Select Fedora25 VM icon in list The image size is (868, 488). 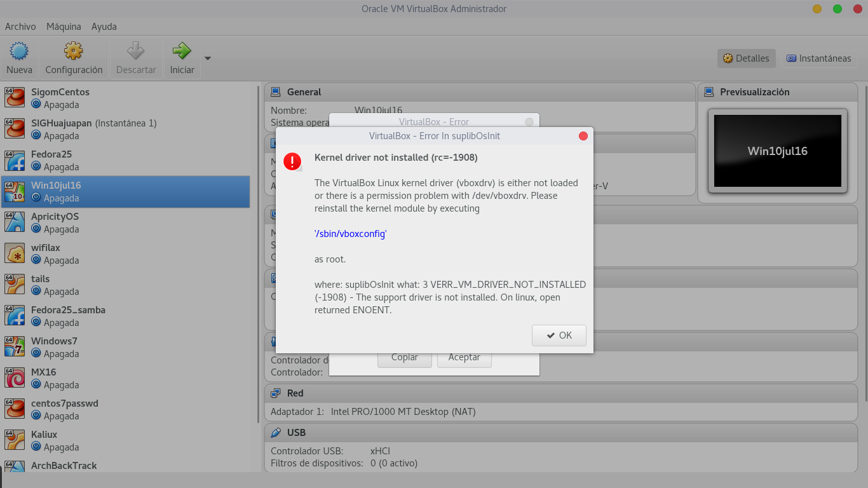coord(15,160)
